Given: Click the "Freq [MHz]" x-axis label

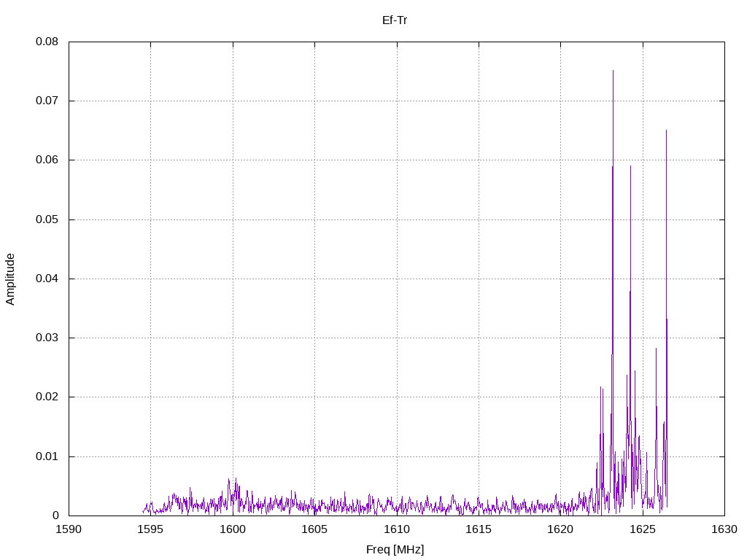Looking at the screenshot, I should [395, 549].
